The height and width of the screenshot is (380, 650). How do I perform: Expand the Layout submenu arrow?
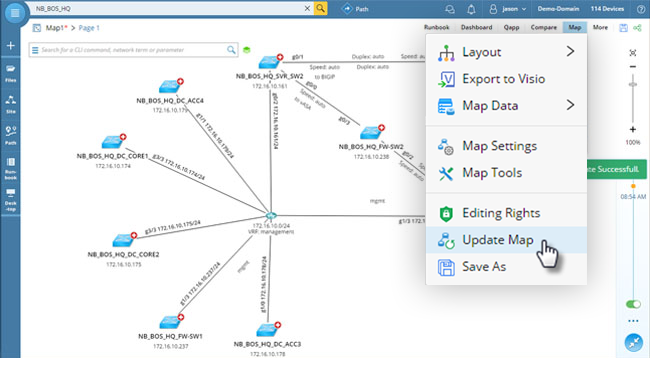tap(570, 51)
